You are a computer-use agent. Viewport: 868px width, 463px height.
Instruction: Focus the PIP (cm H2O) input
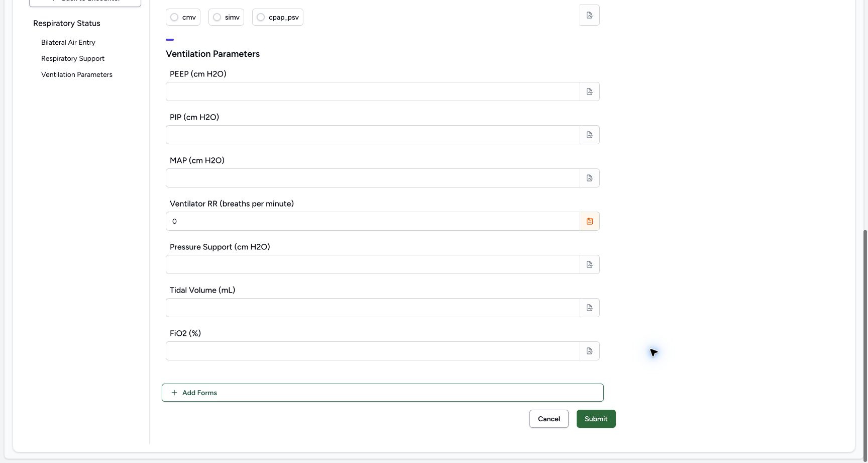point(373,135)
